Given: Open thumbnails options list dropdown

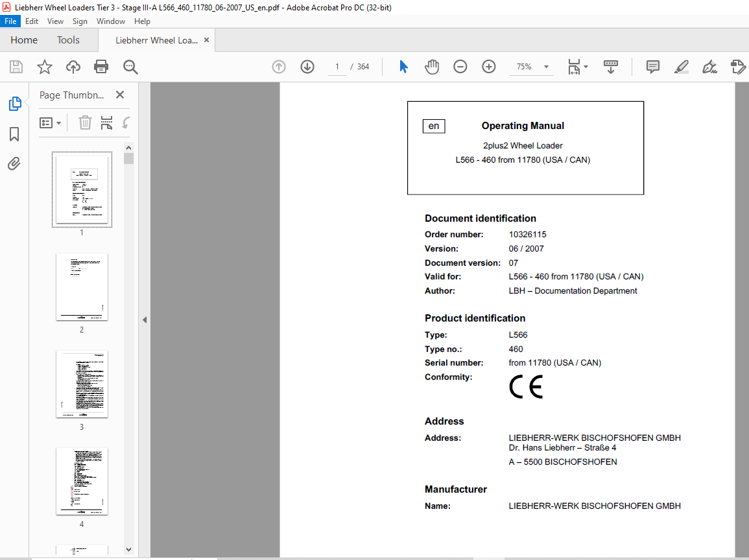Looking at the screenshot, I should click(50, 122).
